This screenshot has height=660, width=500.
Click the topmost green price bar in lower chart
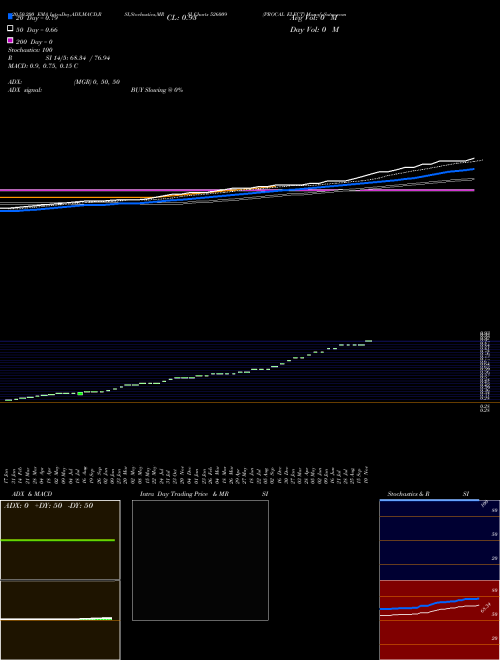pos(368,341)
